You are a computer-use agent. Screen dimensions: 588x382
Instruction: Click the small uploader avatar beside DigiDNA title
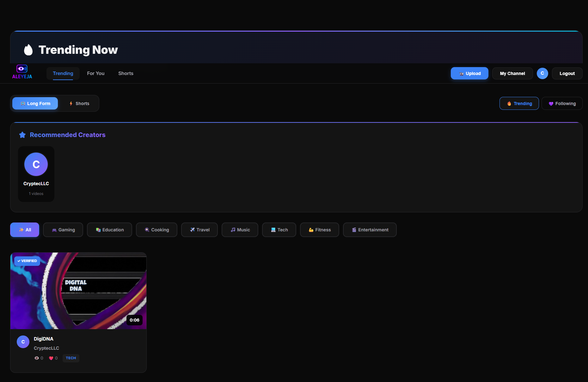[23, 342]
